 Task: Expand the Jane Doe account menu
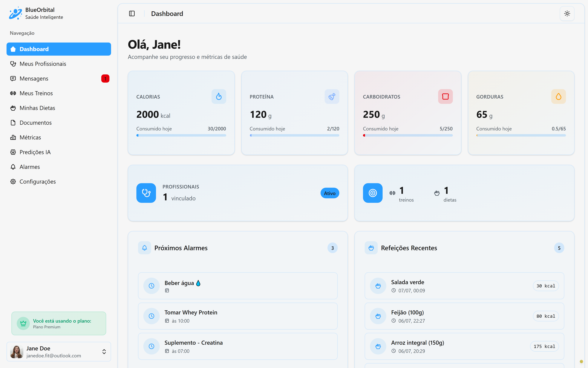59,352
